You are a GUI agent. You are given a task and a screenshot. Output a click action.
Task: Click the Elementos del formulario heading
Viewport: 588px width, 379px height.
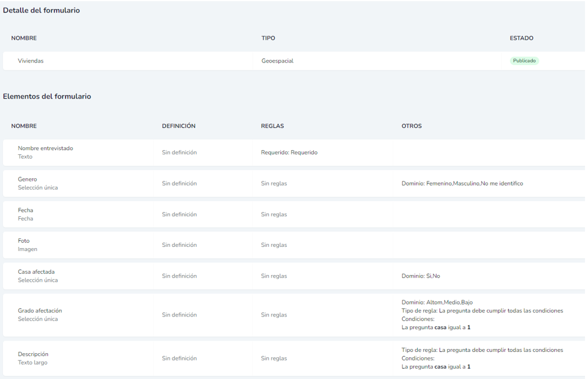point(47,96)
